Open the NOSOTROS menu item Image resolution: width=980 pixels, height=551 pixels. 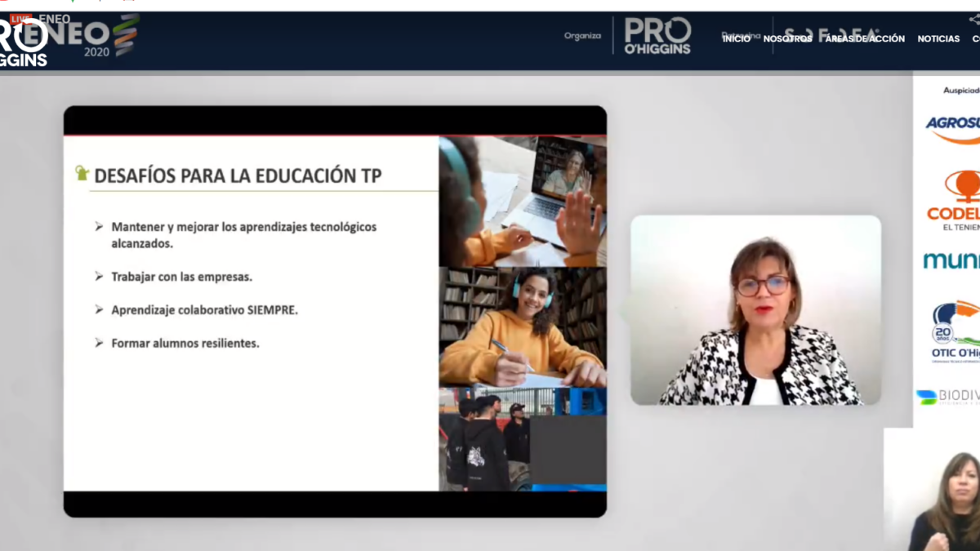[x=787, y=38]
